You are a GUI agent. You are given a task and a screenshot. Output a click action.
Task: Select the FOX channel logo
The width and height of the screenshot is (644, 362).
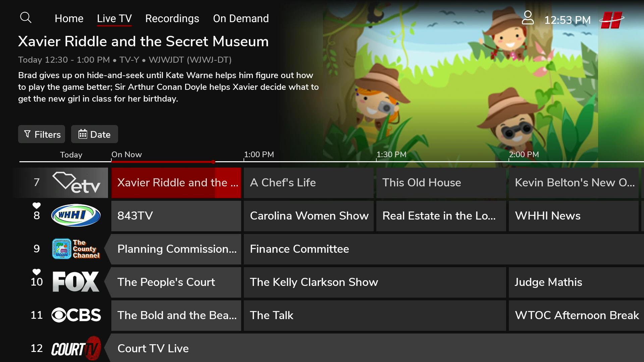coord(76,282)
